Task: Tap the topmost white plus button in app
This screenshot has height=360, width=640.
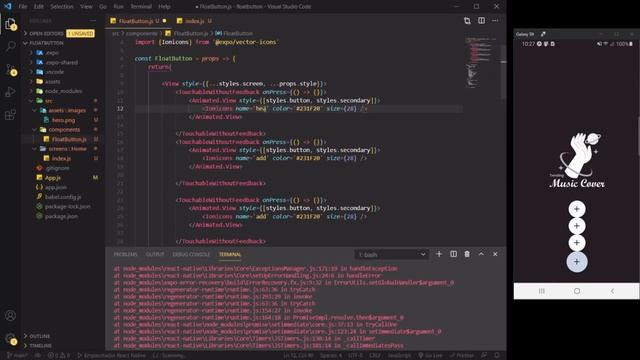Action: [x=577, y=209]
